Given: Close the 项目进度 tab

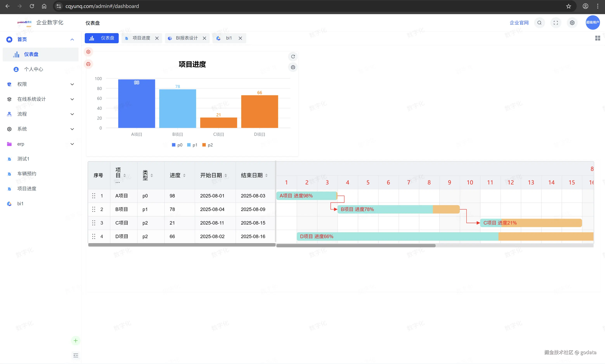Looking at the screenshot, I should pyautogui.click(x=157, y=38).
